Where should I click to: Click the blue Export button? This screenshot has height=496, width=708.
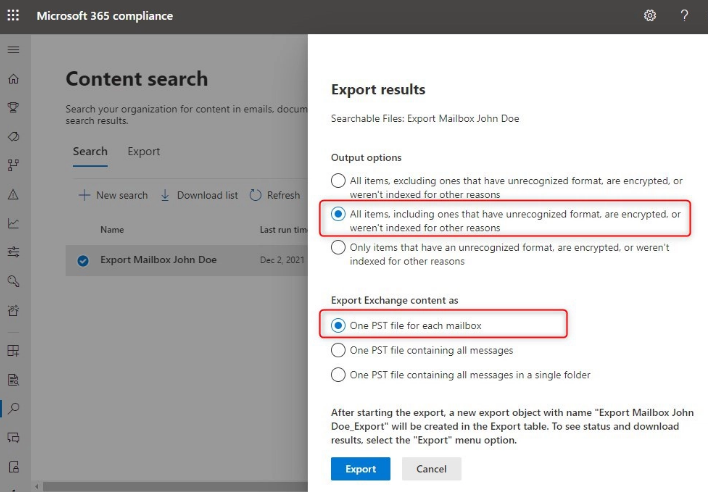pos(360,469)
